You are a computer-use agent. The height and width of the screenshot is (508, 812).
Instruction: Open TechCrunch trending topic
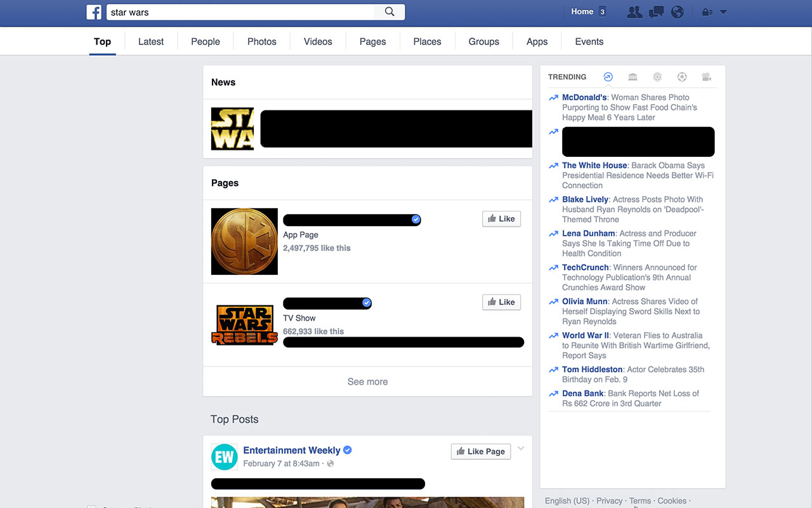pyautogui.click(x=586, y=267)
